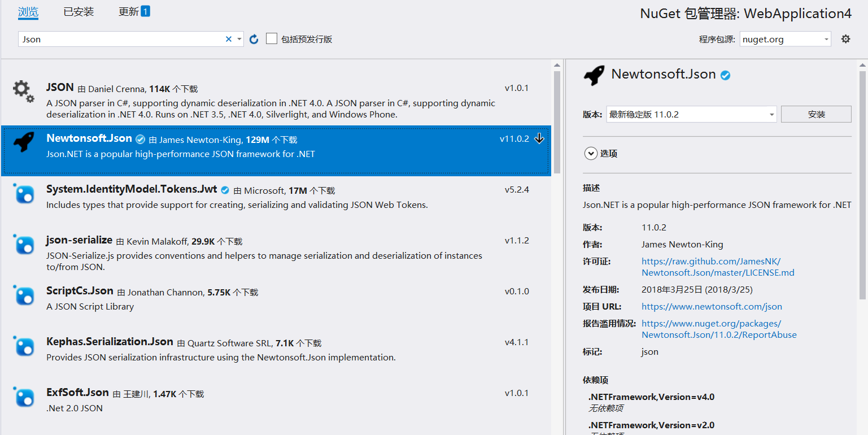Click the Newtonsoft.Json rocket icon in details panel

click(x=594, y=75)
